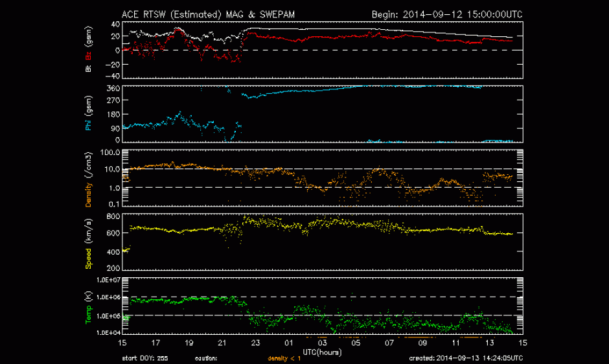The width and height of the screenshot is (609, 364).
Task: Click the 'caution:' label at bottom
Action: 205,358
